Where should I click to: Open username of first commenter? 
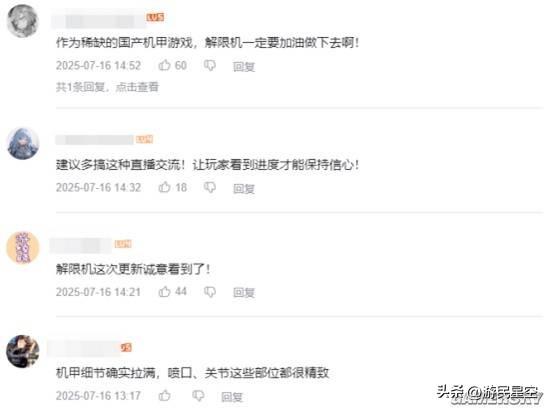click(x=99, y=21)
